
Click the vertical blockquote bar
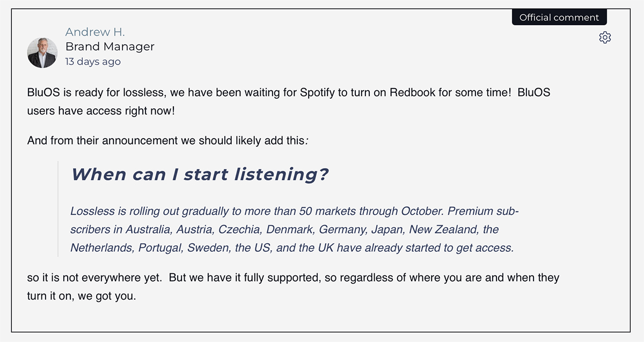[58, 208]
